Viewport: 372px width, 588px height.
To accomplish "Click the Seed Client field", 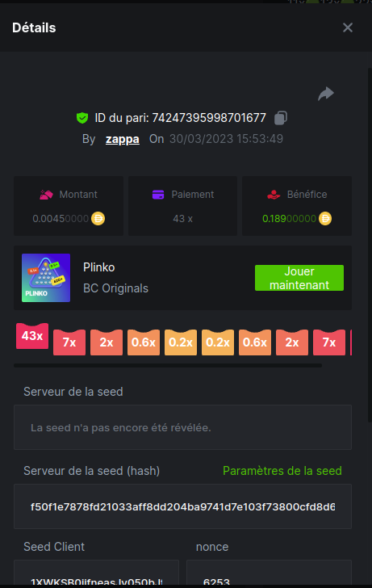I will click(96, 573).
